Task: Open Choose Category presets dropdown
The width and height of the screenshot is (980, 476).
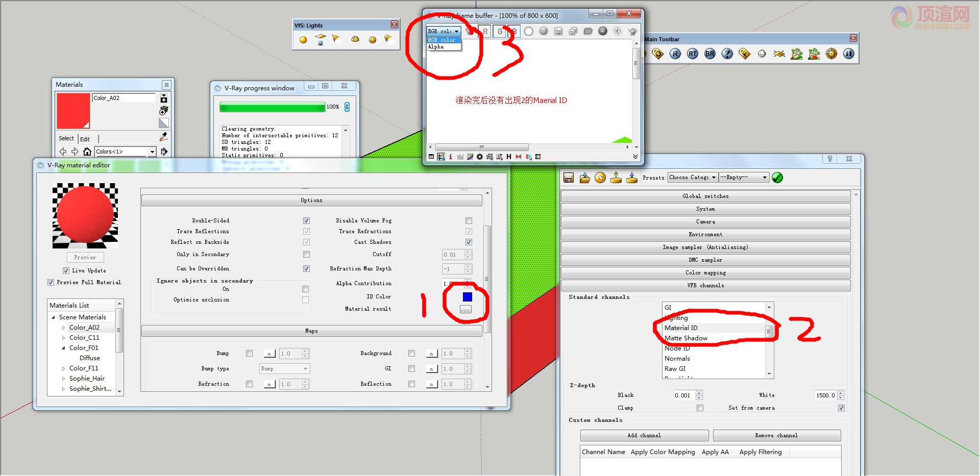Action: tap(693, 178)
